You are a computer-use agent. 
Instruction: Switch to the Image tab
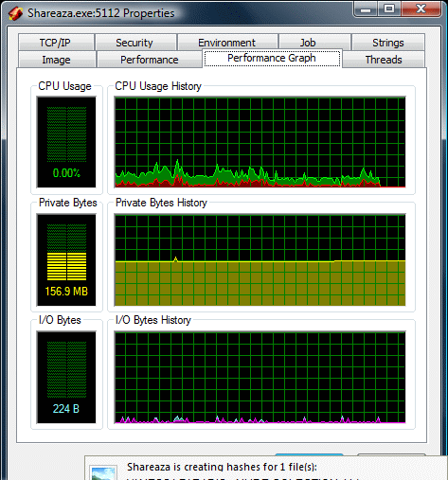tap(57, 60)
